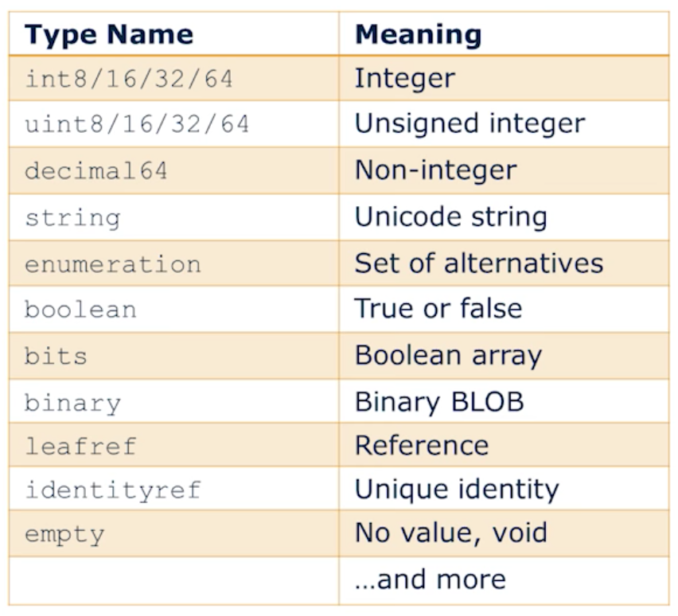This screenshot has height=616, width=678.
Task: Select the uint8/16/32/64 type cell
Action: [x=137, y=124]
